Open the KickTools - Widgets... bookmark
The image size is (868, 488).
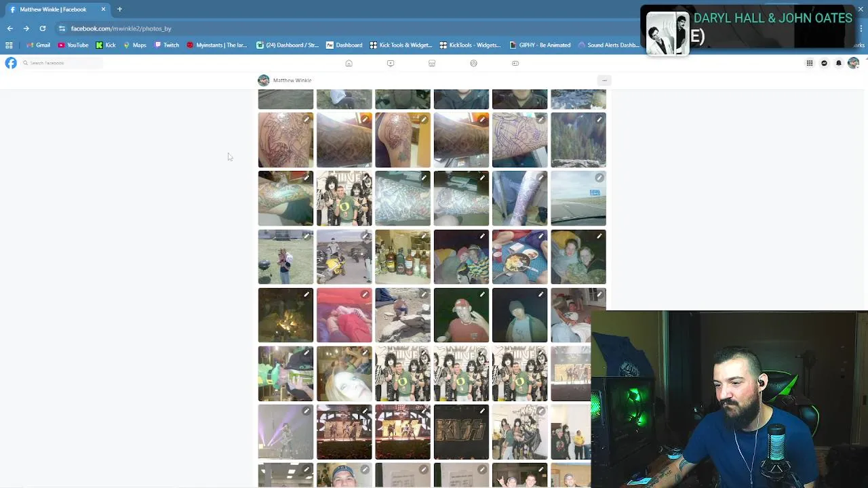pos(470,45)
